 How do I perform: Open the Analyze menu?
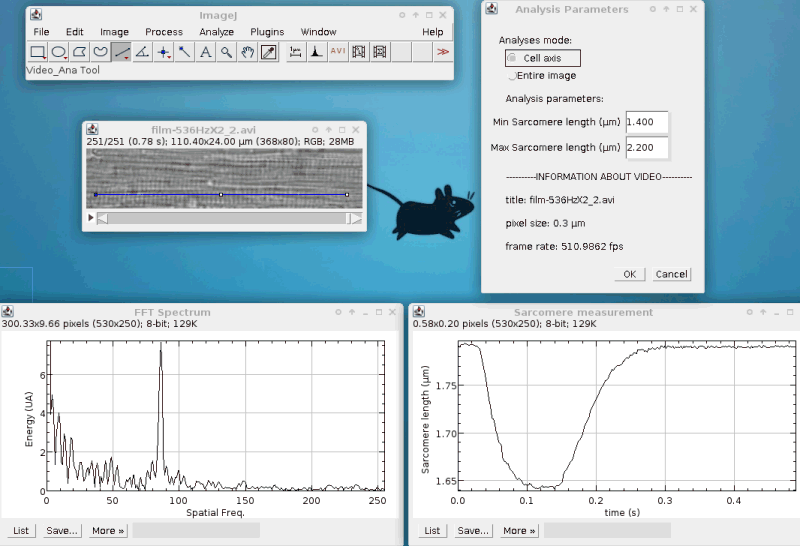pyautogui.click(x=216, y=32)
